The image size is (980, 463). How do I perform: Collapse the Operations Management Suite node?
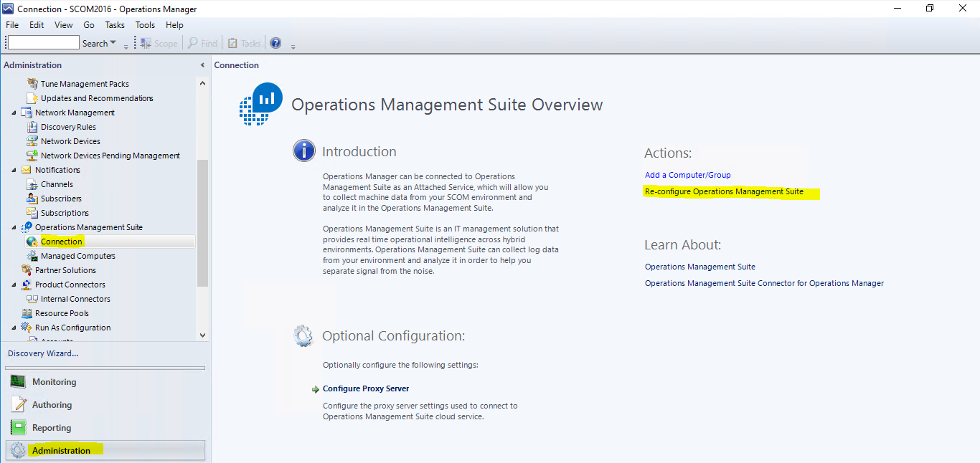(14, 227)
